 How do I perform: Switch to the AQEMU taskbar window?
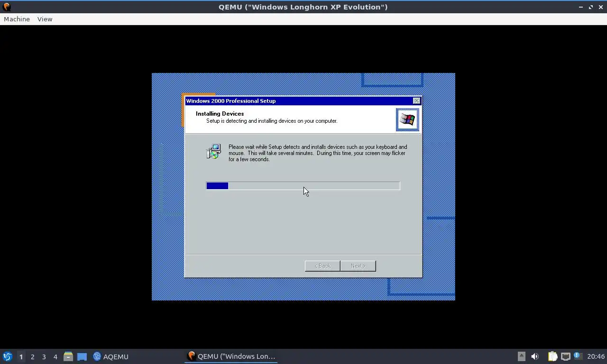(x=111, y=356)
